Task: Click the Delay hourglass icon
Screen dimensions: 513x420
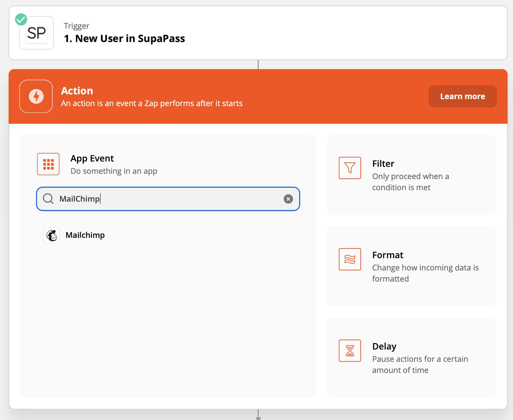Action: tap(350, 350)
